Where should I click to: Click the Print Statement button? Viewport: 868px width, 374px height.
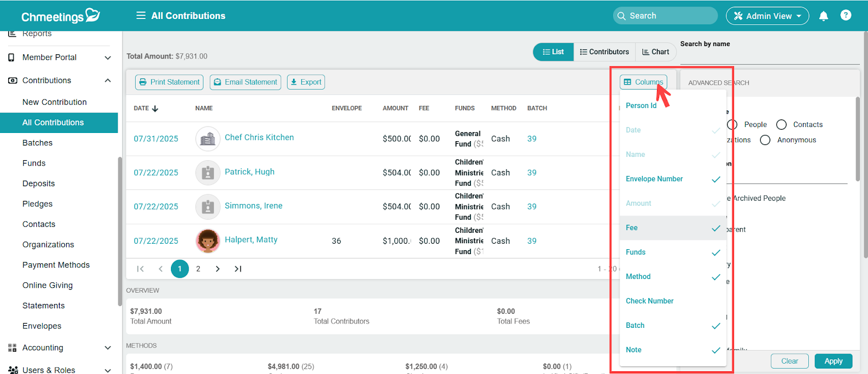[x=169, y=82]
